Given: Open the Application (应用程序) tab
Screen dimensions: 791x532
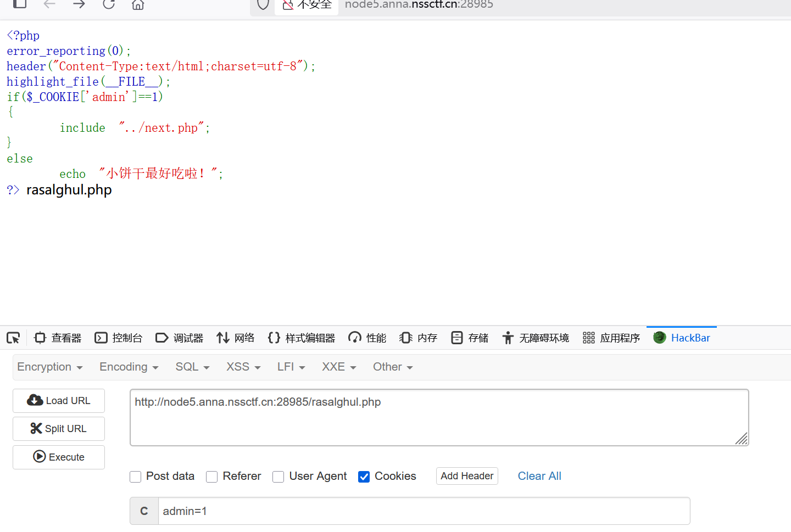Looking at the screenshot, I should tap(611, 338).
